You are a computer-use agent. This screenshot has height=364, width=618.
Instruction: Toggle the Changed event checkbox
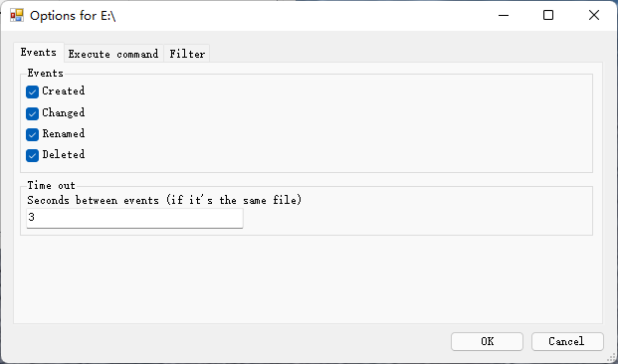tap(32, 113)
